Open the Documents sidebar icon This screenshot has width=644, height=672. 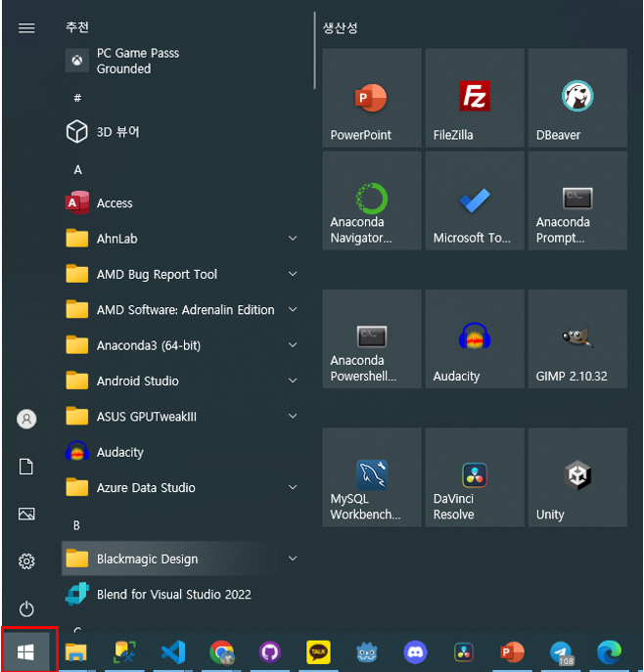26,467
